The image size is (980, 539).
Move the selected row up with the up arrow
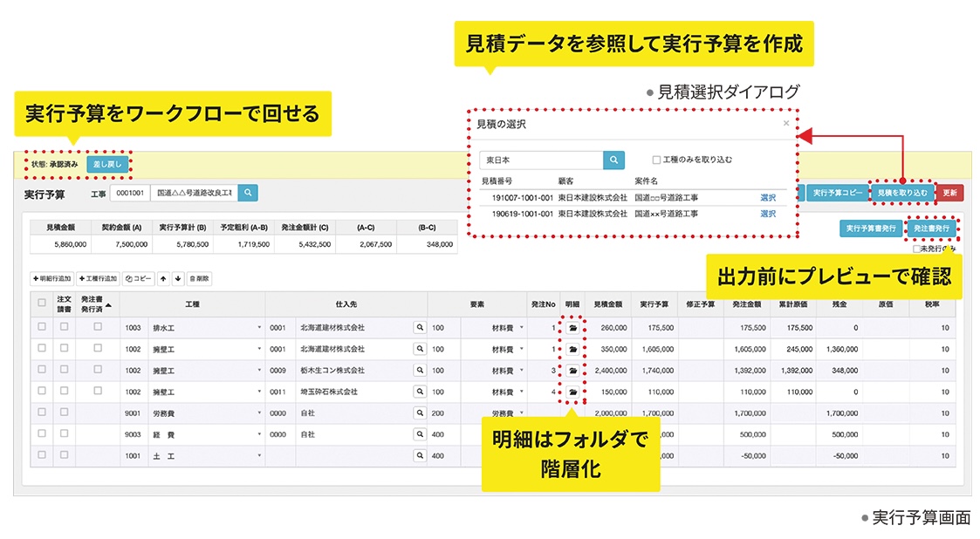(163, 278)
